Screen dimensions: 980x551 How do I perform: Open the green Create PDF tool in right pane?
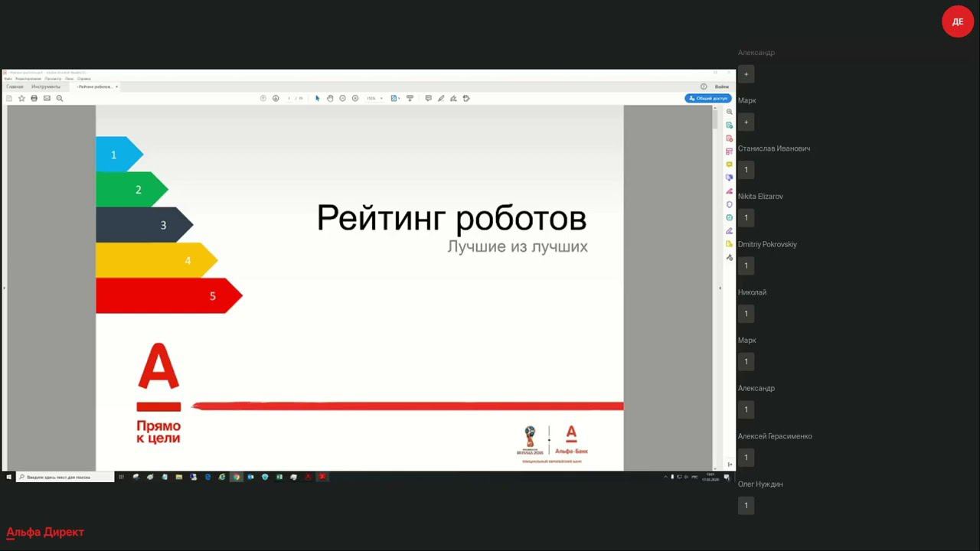[730, 125]
